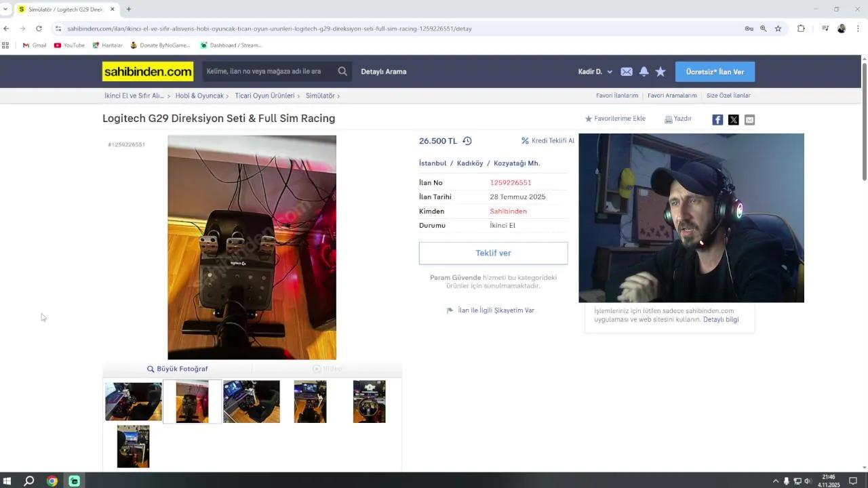
Task: Click İlan ile İlgili Şikayetim Var
Action: coord(490,310)
